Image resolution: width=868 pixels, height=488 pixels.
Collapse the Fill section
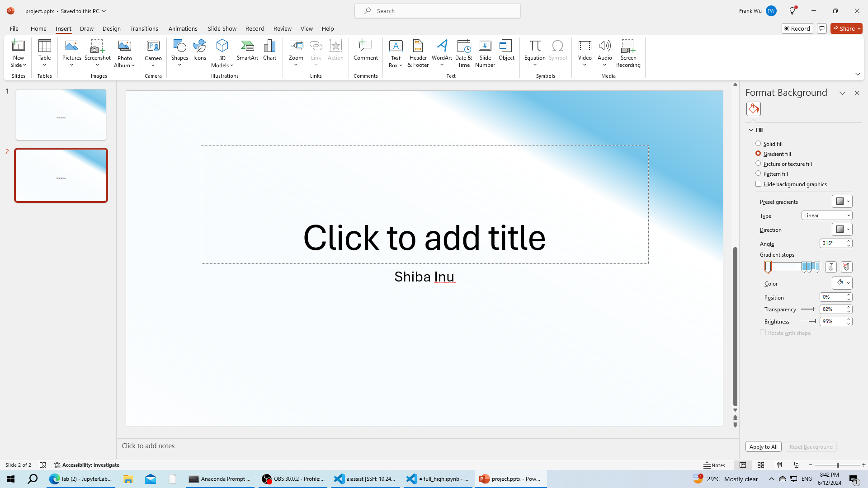click(x=751, y=130)
